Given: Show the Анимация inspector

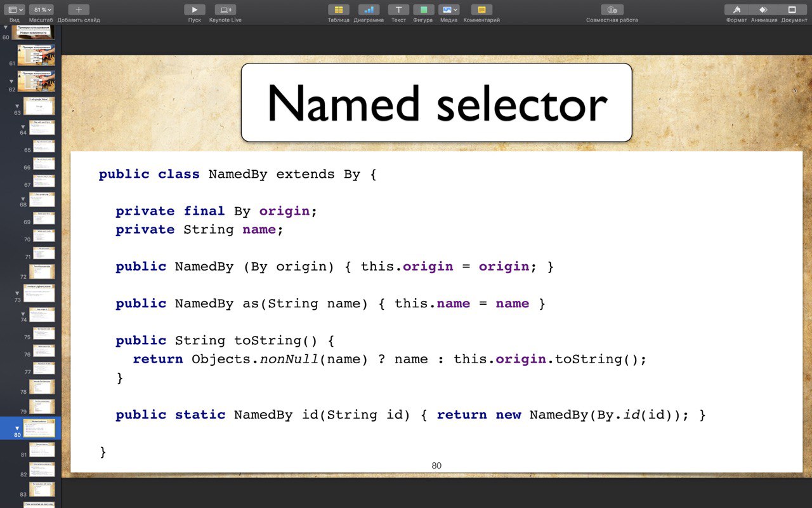Looking at the screenshot, I should click(x=764, y=10).
